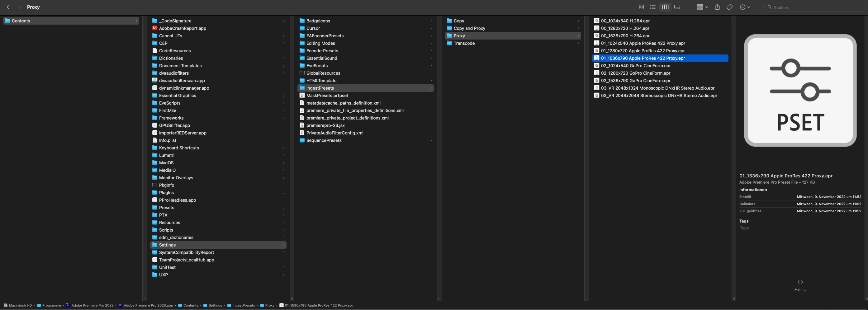
Task: Select the PkgInfo file icon
Action: click(x=155, y=185)
